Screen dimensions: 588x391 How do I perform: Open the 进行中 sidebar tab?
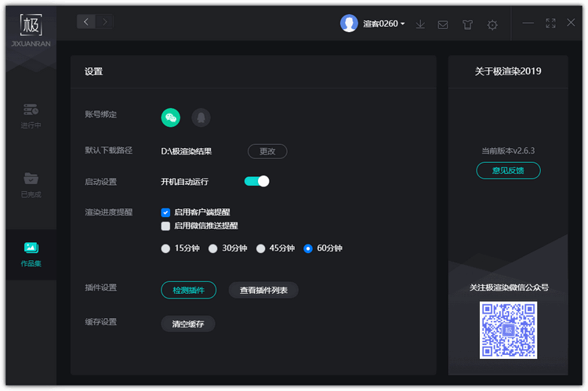31,116
